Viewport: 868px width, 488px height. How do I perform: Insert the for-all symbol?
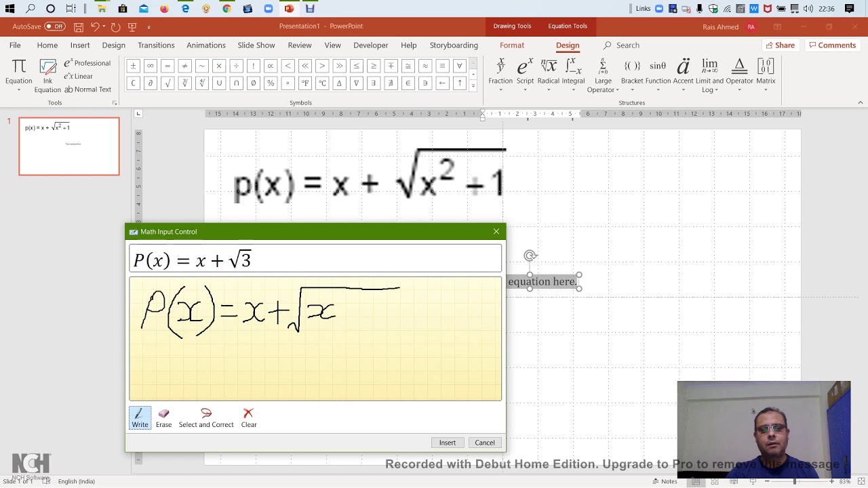click(x=459, y=66)
